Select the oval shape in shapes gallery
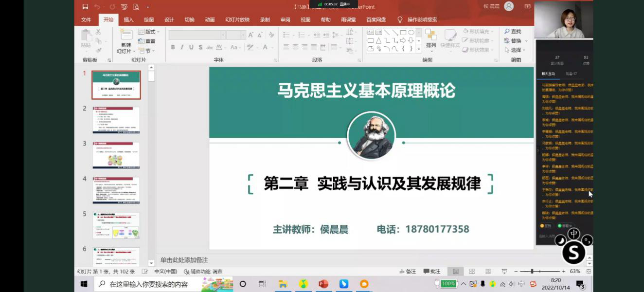The width and height of the screenshot is (644, 292). [411, 33]
